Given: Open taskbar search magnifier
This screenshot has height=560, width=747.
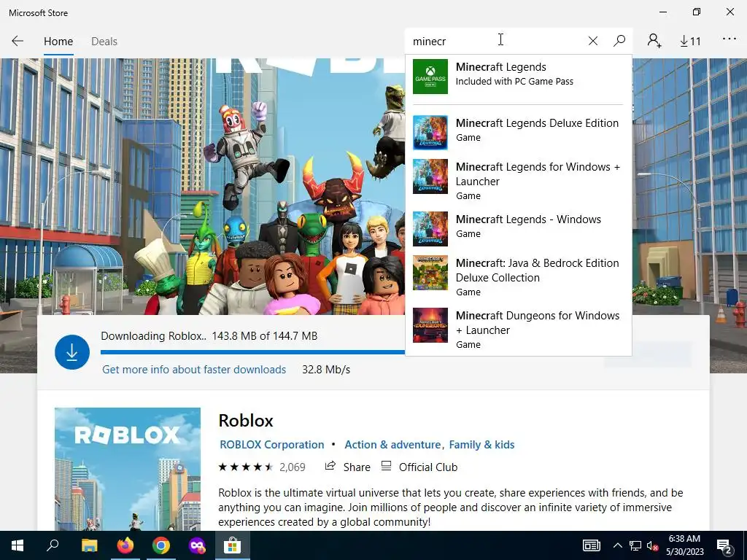Looking at the screenshot, I should pos(53,545).
